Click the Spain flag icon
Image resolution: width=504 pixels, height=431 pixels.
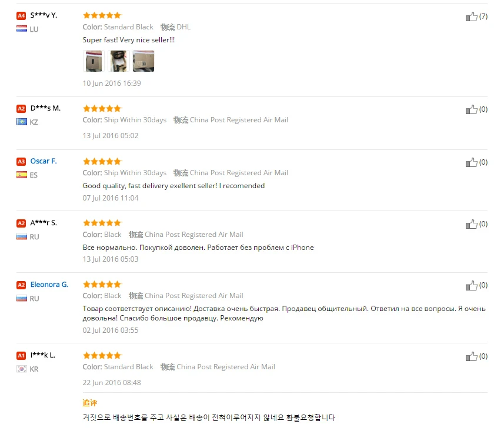click(x=22, y=175)
